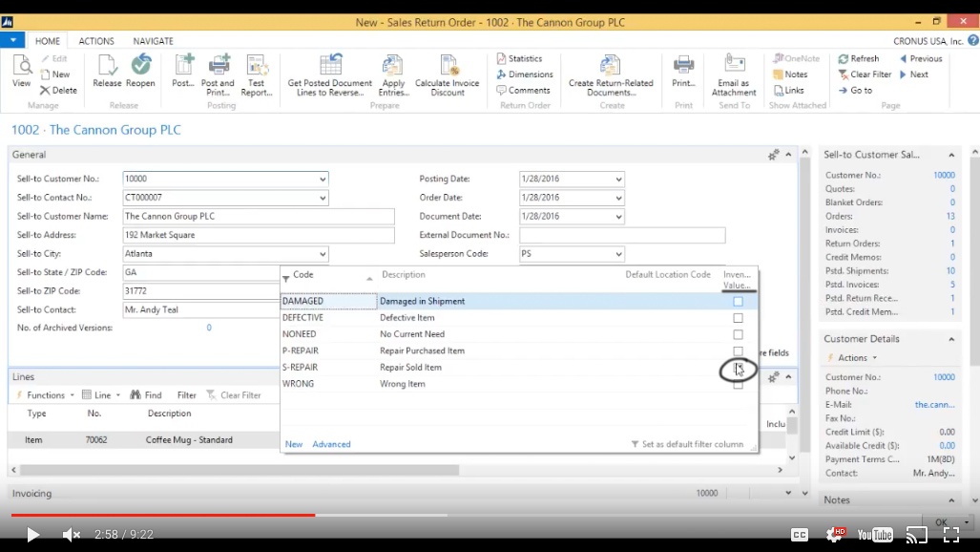This screenshot has width=980, height=552.
Task: Open the Actions menu in Customer Details
Action: [x=853, y=358]
